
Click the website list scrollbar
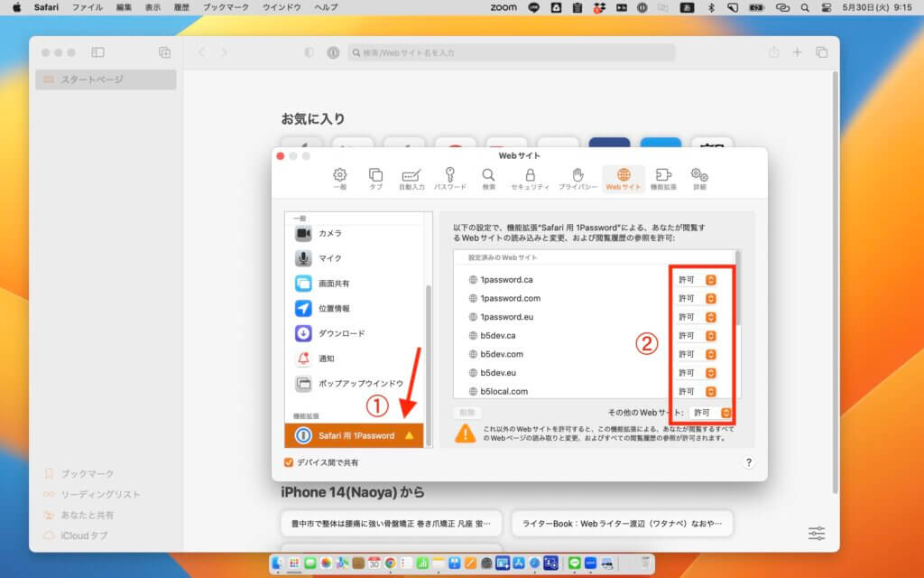coord(738,288)
